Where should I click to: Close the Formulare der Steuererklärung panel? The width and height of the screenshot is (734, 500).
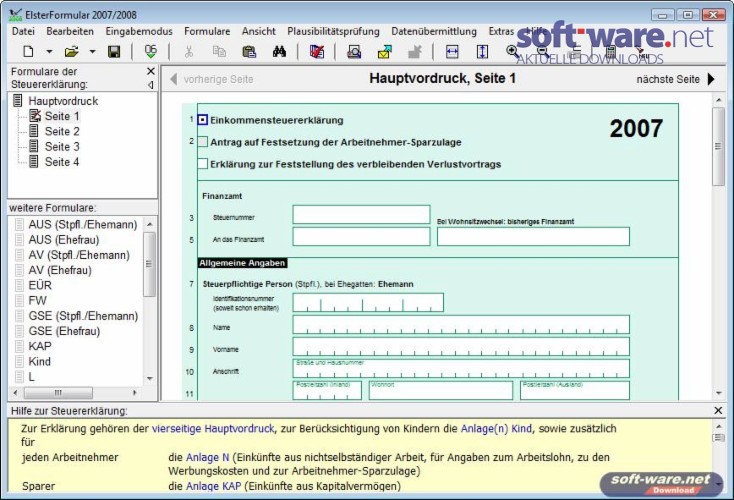(151, 71)
